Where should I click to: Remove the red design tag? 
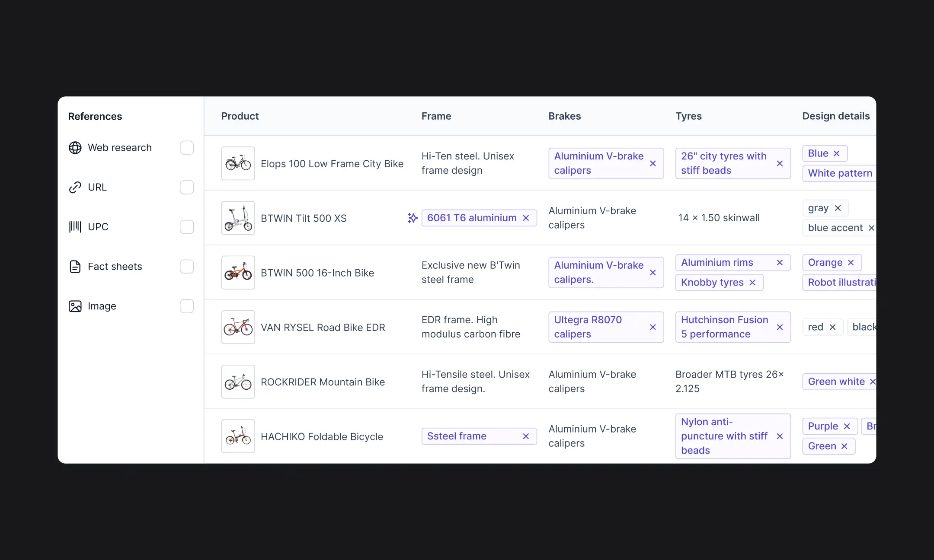click(832, 327)
